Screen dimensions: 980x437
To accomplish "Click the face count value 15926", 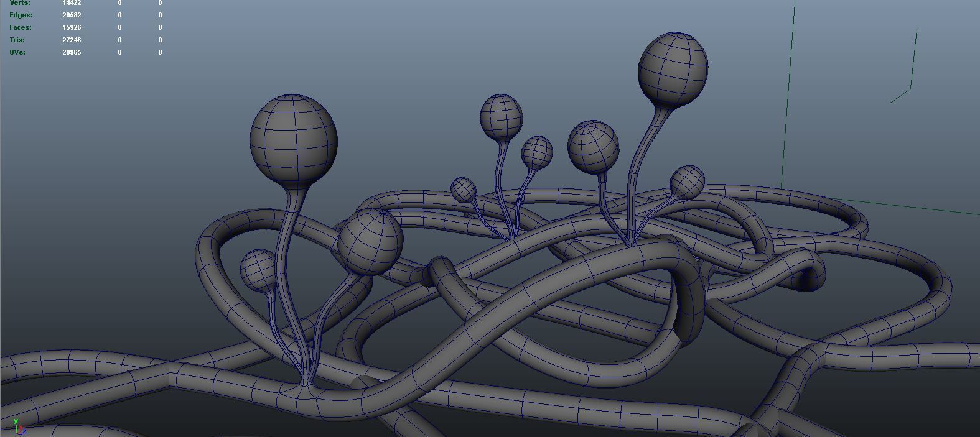I will coord(72,27).
